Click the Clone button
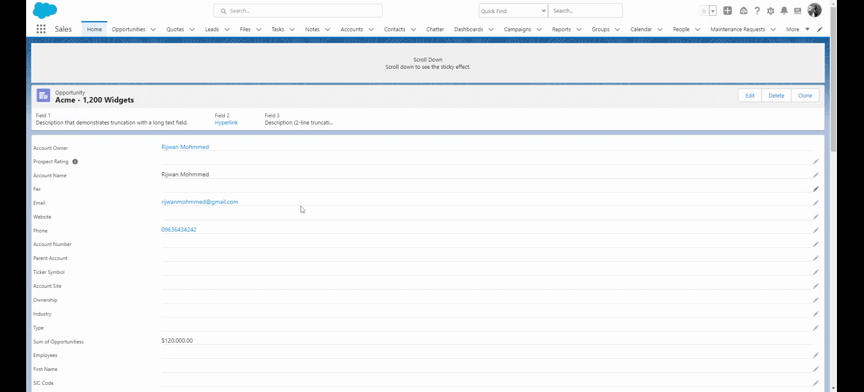 [805, 95]
